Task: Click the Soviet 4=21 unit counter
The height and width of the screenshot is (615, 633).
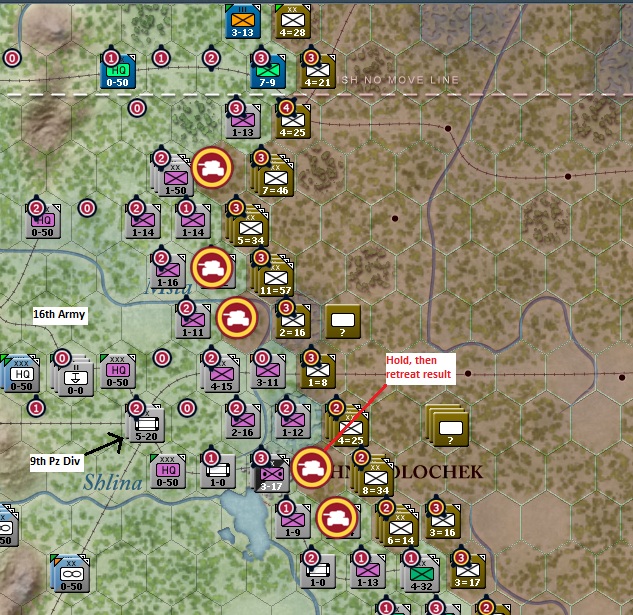Action: tap(318, 71)
